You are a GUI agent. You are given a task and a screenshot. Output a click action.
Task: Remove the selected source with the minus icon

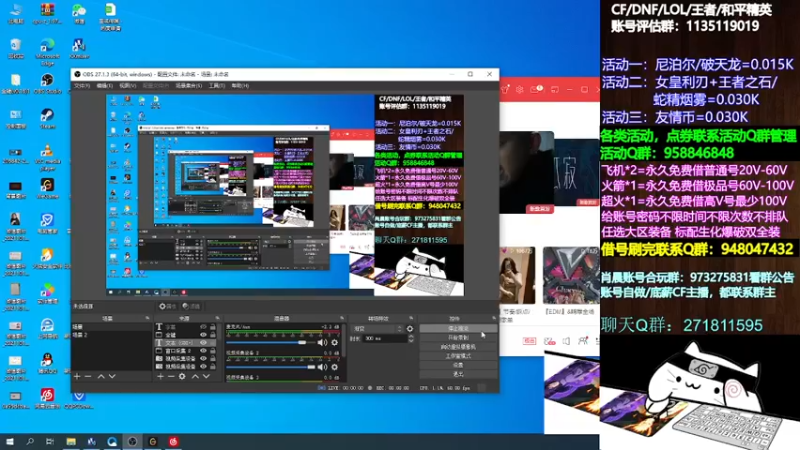(x=171, y=377)
